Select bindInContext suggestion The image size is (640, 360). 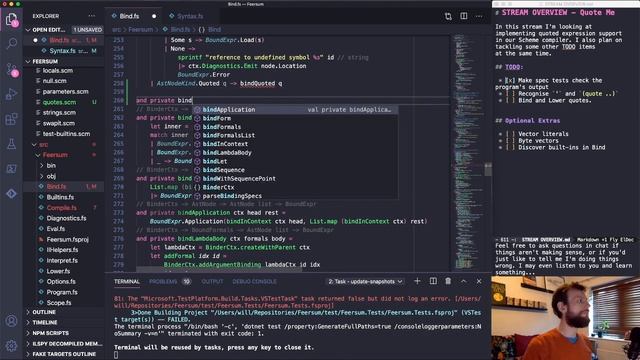(x=294, y=144)
